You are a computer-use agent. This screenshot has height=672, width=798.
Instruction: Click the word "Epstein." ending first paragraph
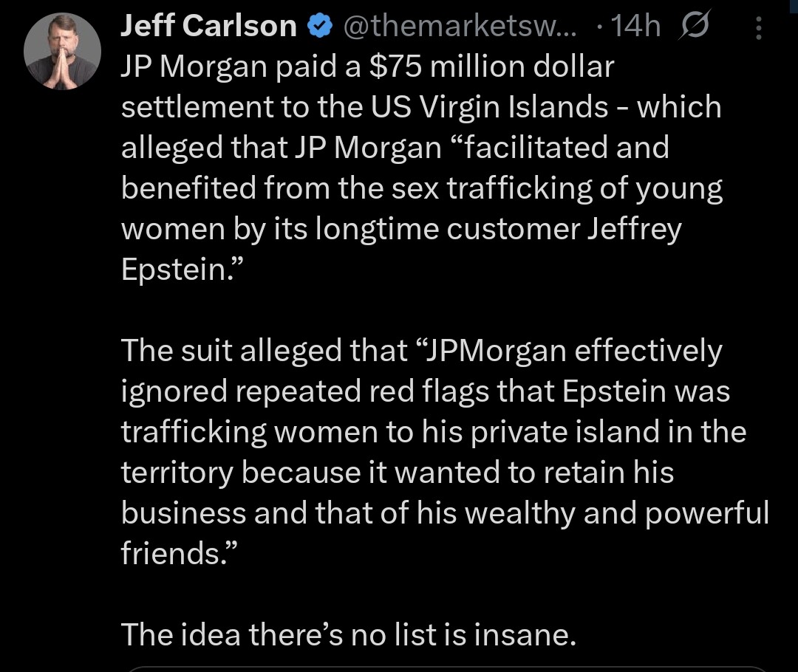pos(182,270)
